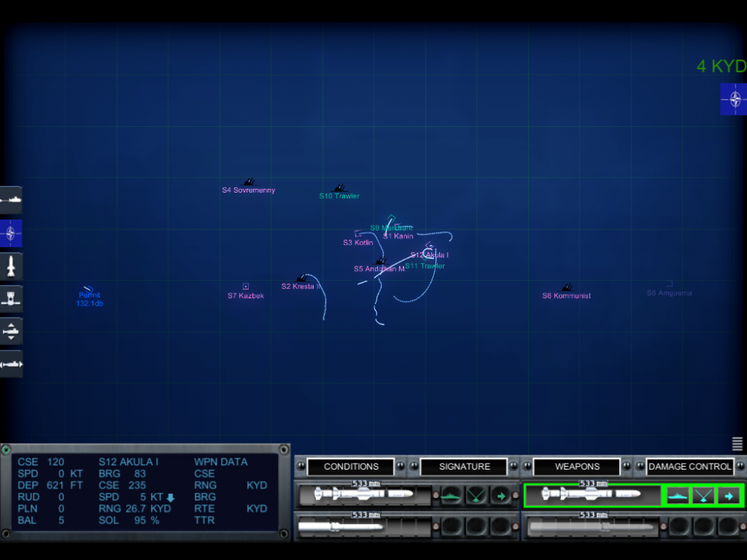Click the RNG 26.7 KYD value
Screen dimensions: 747x560
click(134, 508)
